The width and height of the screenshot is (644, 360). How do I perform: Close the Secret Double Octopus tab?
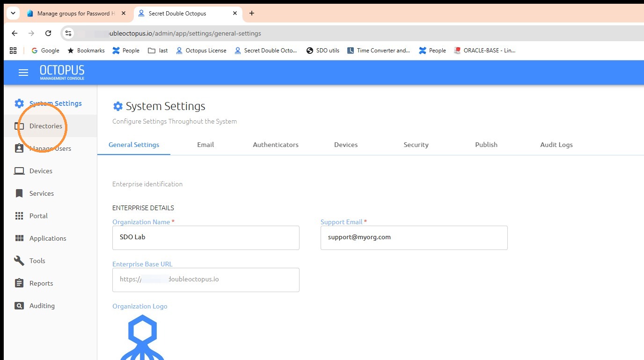tap(234, 14)
